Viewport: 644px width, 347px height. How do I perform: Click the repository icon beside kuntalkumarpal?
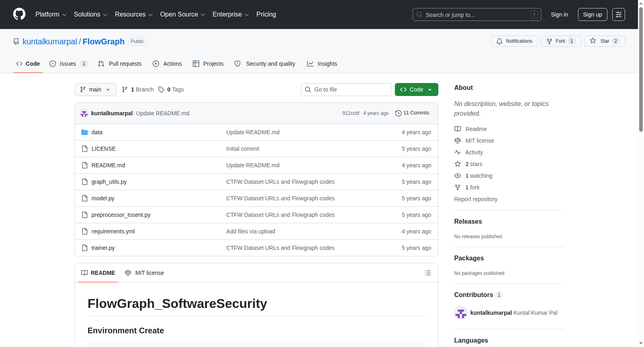click(16, 42)
